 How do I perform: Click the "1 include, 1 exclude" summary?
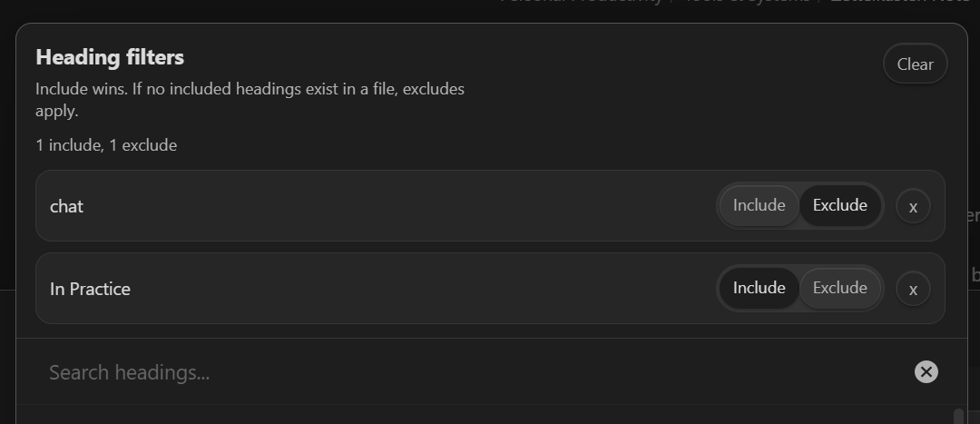[x=106, y=145]
